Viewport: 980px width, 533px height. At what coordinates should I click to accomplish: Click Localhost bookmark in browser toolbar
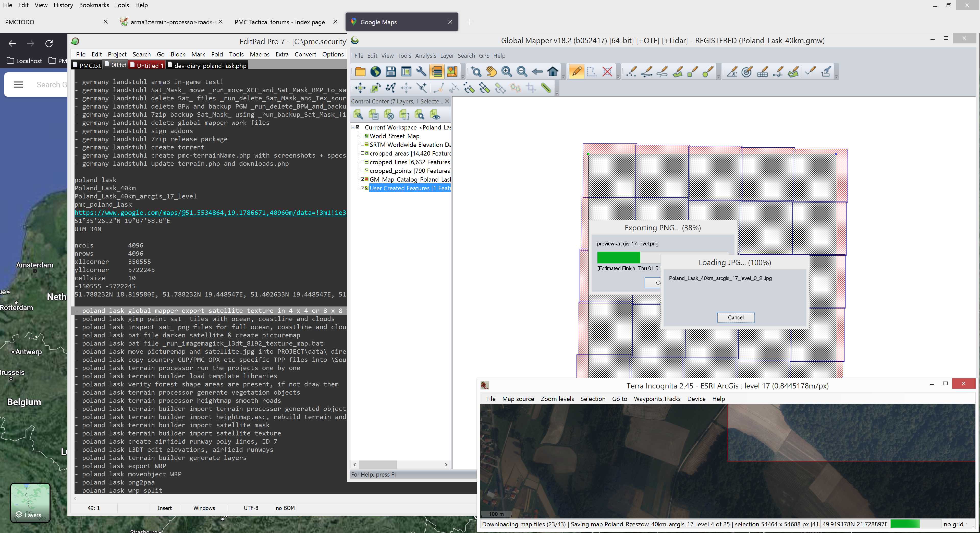click(x=24, y=61)
